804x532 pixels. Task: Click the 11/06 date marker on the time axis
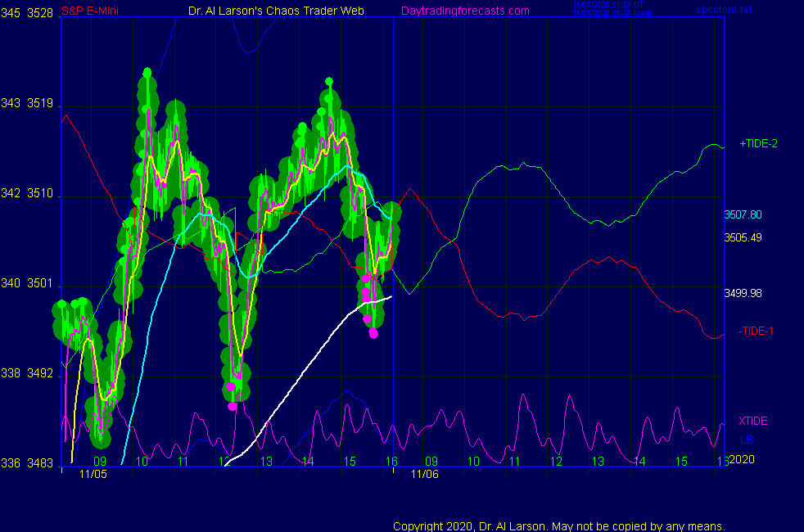pyautogui.click(x=424, y=473)
